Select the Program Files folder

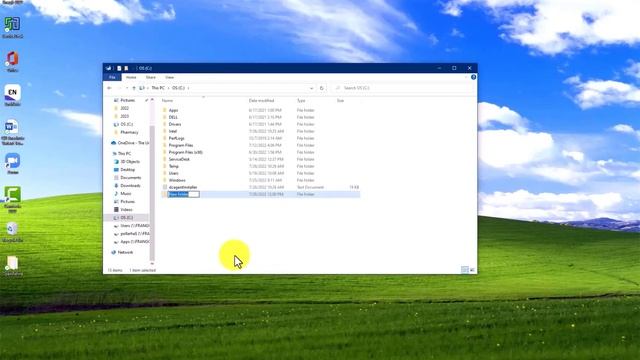(x=181, y=145)
